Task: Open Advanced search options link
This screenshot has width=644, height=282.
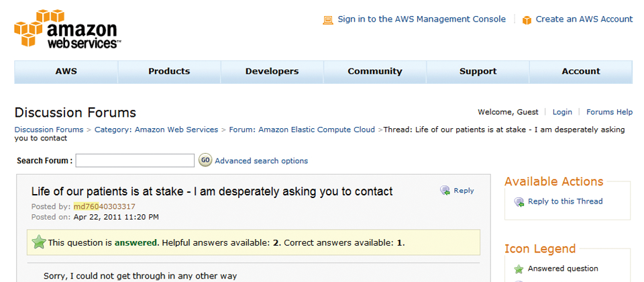Action: (x=261, y=160)
